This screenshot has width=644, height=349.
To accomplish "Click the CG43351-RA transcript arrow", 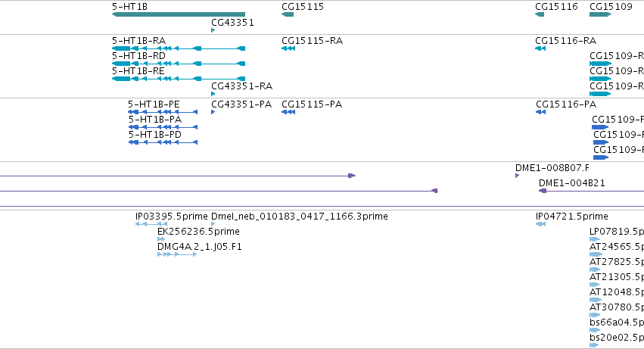I will (213, 94).
